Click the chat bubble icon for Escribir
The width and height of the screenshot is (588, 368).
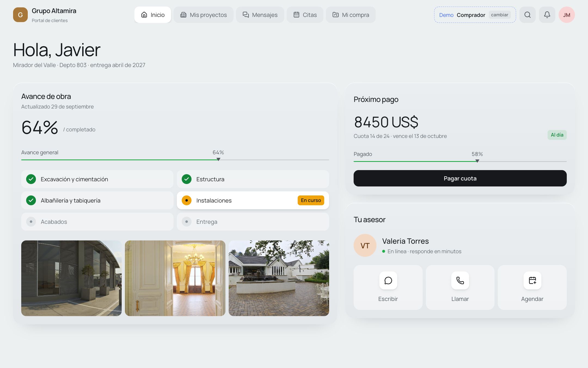point(388,280)
